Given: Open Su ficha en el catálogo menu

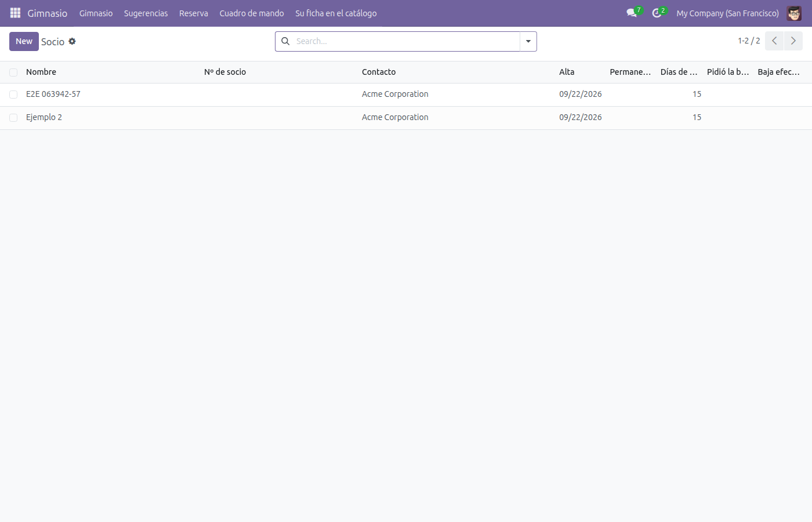Looking at the screenshot, I should (x=336, y=13).
